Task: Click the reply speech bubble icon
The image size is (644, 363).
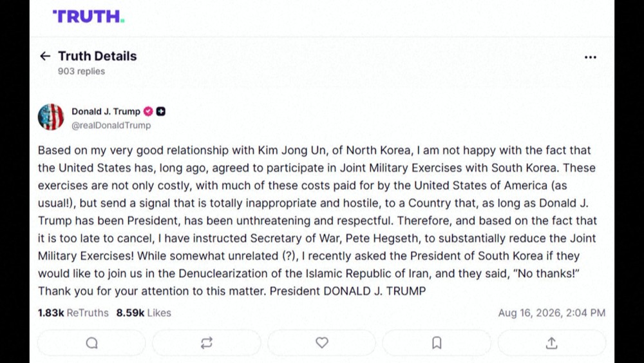Action: click(x=91, y=343)
